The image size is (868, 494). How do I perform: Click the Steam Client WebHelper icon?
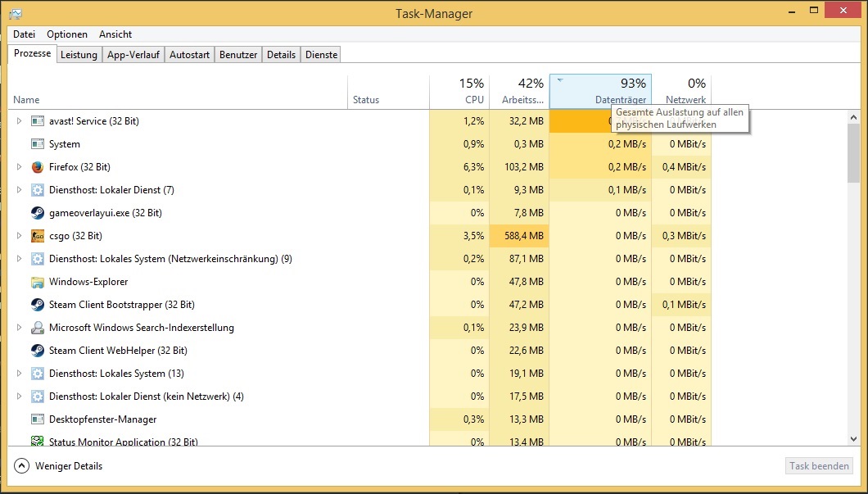[37, 351]
